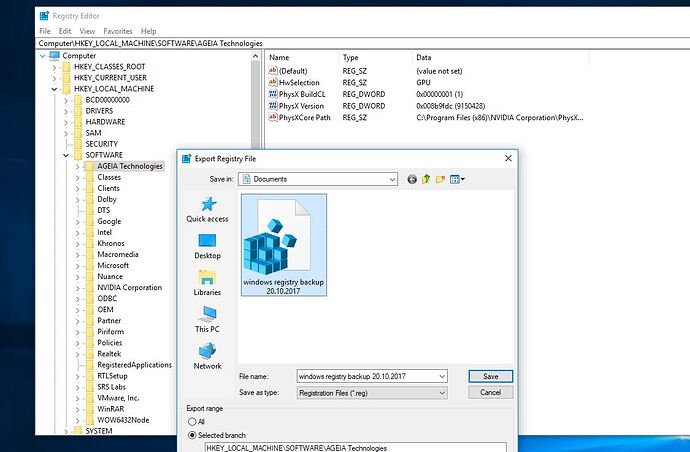Click Save button in Export dialog
Image resolution: width=690 pixels, height=452 pixels.
[x=491, y=376]
